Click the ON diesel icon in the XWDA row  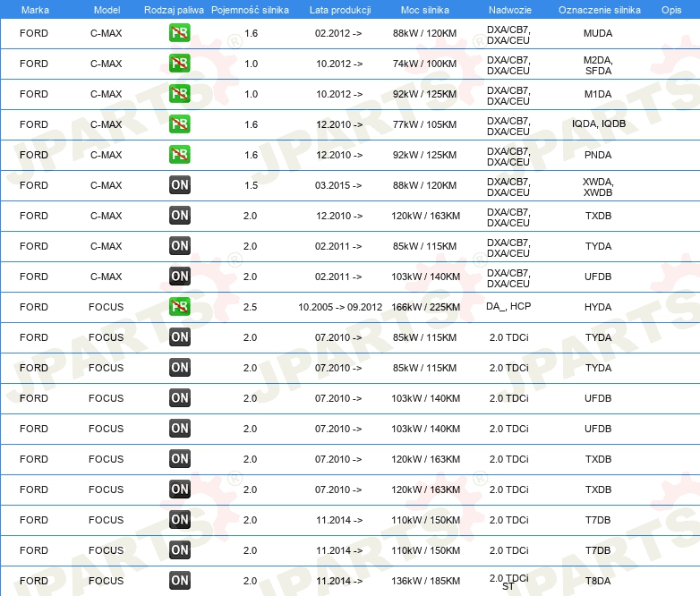(x=179, y=185)
